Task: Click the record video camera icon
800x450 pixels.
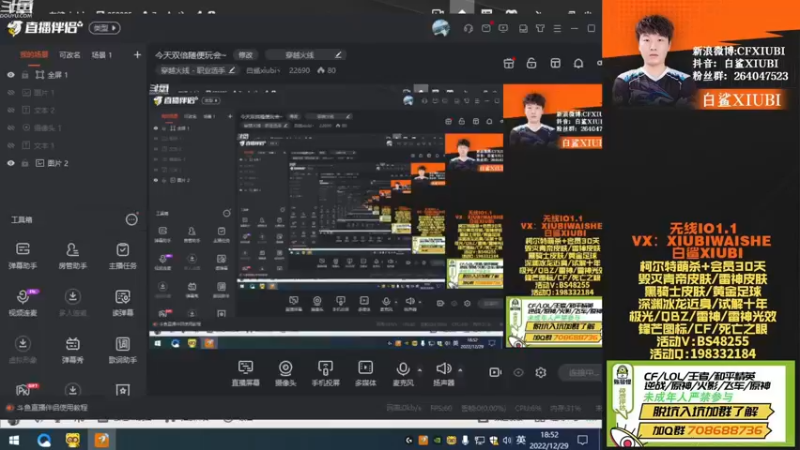Action: tap(495, 372)
